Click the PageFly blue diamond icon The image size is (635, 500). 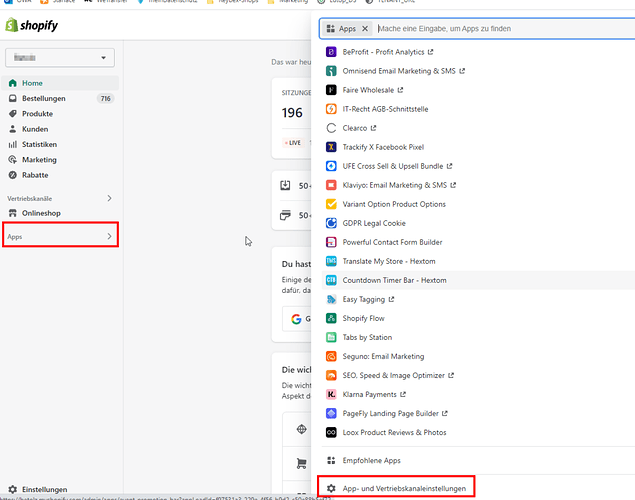click(331, 413)
